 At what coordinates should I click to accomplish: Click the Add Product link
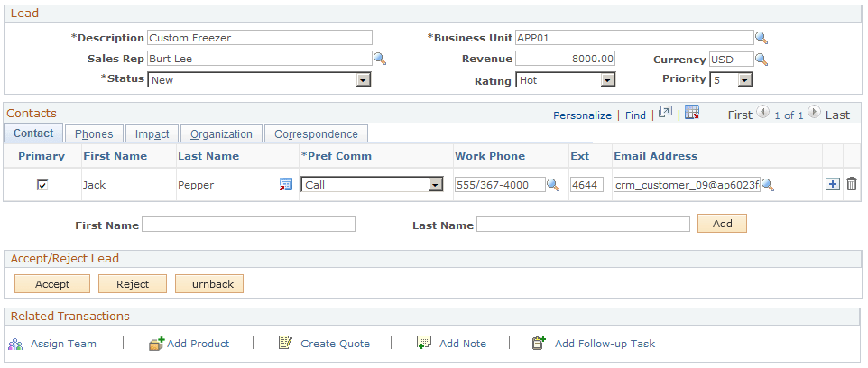coord(198,344)
